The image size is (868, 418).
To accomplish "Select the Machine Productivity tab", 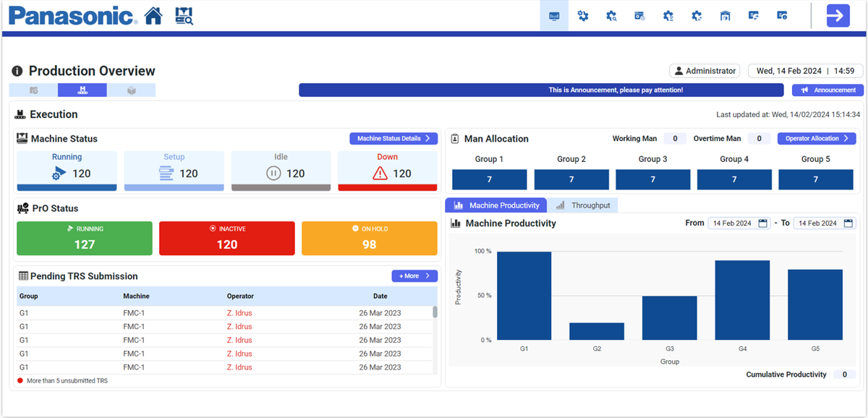I will (496, 205).
